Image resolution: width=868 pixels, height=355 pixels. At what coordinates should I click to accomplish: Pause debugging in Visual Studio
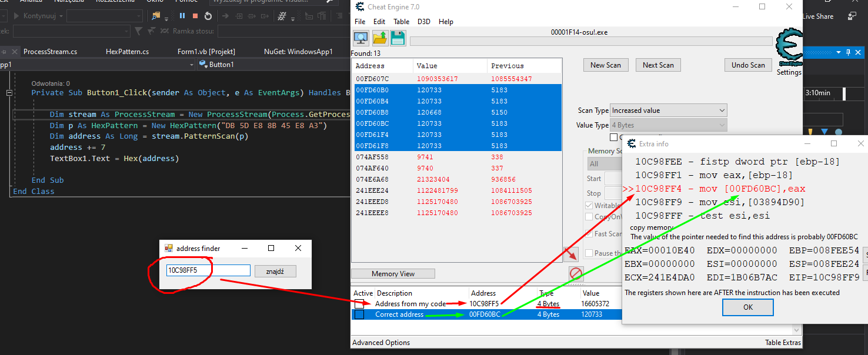182,16
